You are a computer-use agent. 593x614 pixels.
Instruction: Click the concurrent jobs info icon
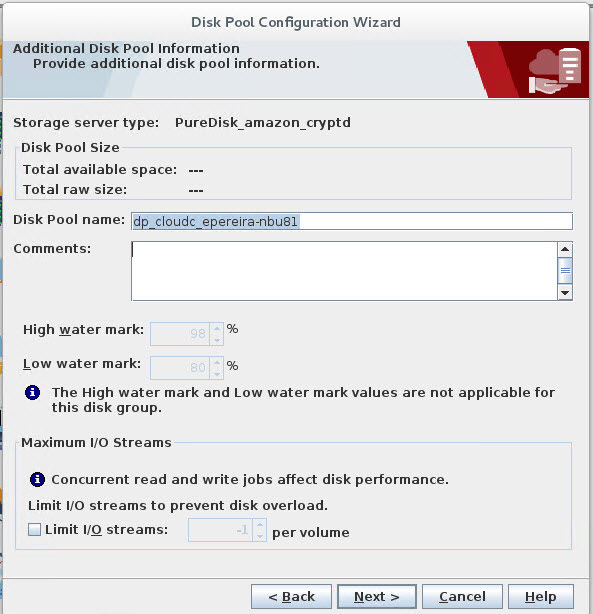37,479
